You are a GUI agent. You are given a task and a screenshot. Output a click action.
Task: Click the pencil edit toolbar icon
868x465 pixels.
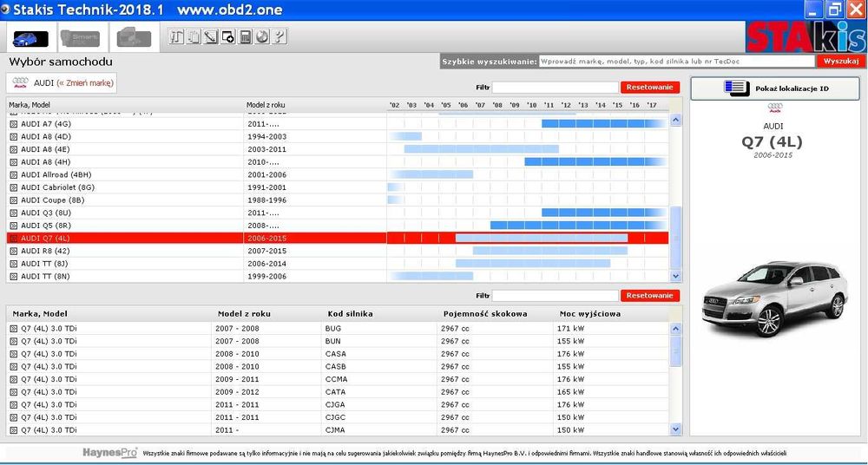(x=211, y=37)
